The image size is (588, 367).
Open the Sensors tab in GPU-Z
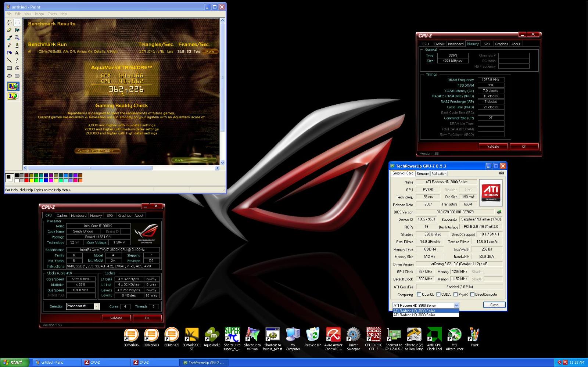click(x=423, y=174)
